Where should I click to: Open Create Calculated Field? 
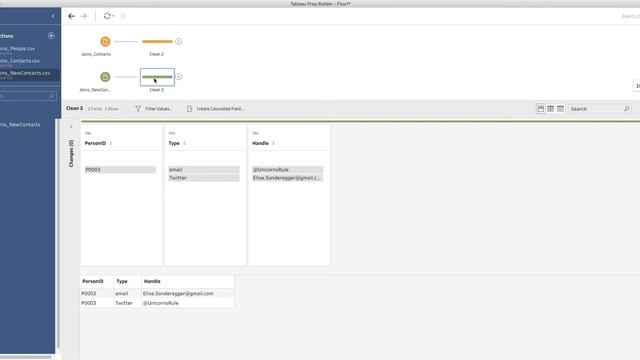click(x=215, y=109)
